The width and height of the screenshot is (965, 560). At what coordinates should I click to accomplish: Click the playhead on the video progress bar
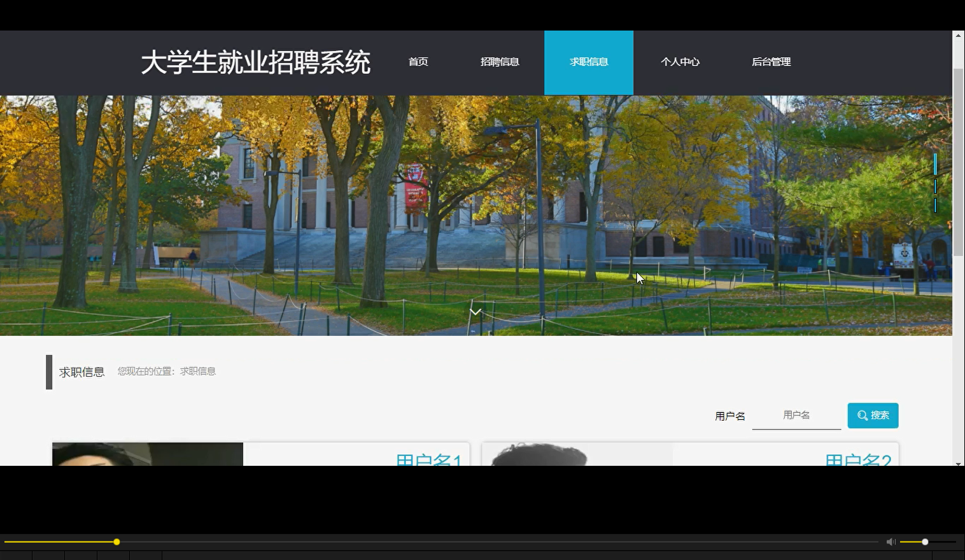(116, 542)
